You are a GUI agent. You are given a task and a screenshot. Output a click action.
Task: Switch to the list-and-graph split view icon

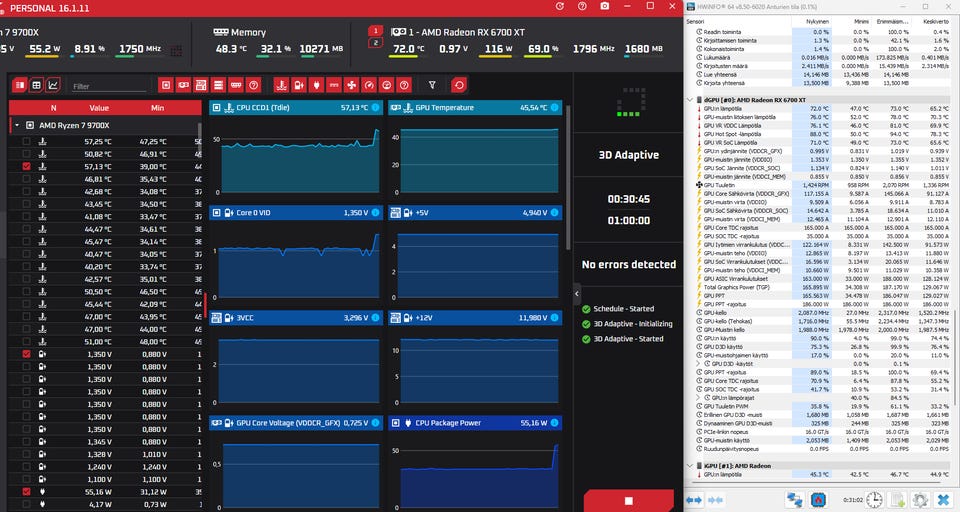pos(20,85)
